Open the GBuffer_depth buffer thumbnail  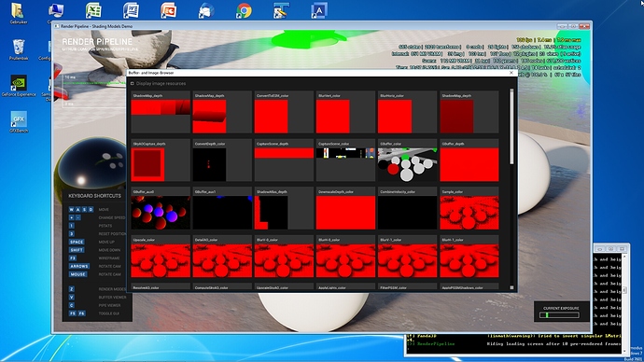pos(469,160)
